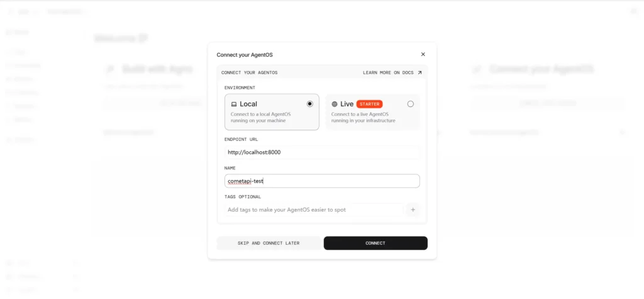Close the Connect your AgentOS dialog
Image resolution: width=644 pixels, height=299 pixels.
[423, 55]
